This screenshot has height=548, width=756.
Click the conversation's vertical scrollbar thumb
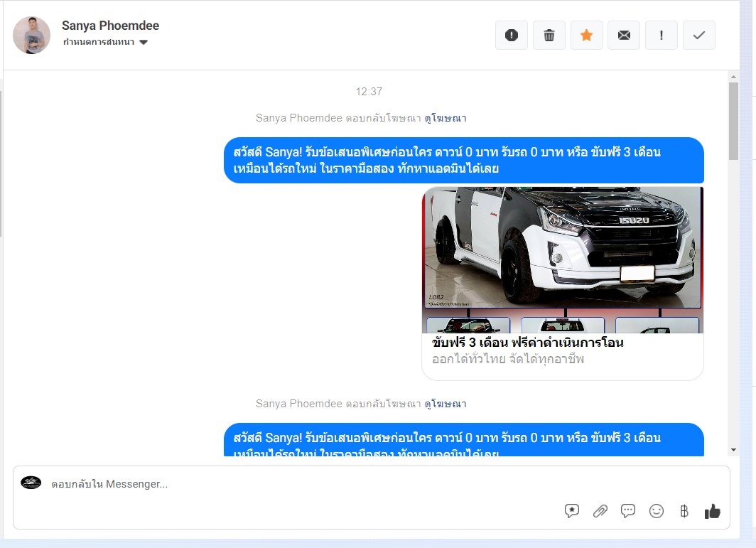pos(733,121)
